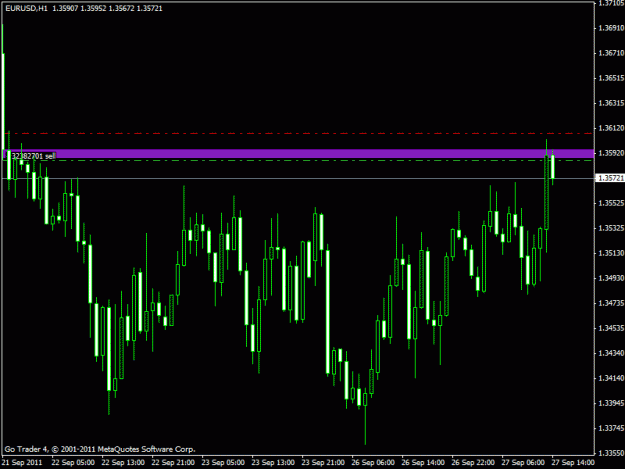Click the 27 Sep 06:00 time label

click(523, 463)
